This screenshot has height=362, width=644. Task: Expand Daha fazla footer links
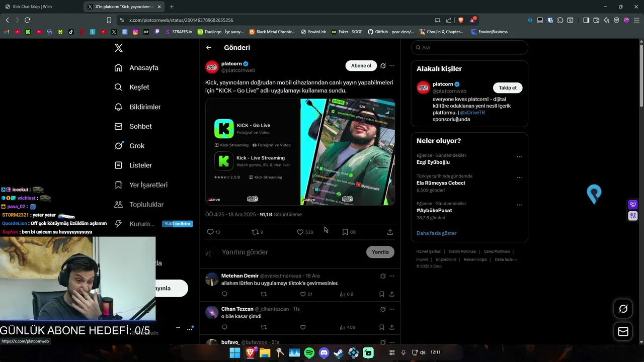(x=505, y=259)
